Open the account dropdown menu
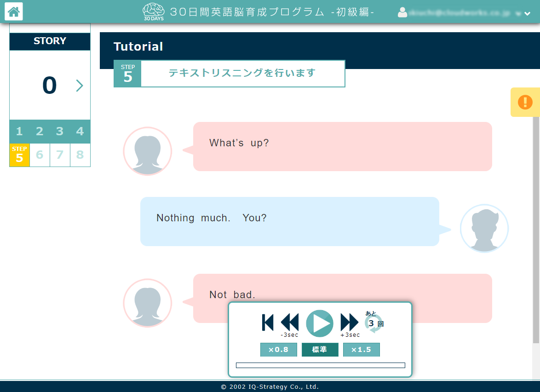This screenshot has width=540, height=392. point(527,13)
